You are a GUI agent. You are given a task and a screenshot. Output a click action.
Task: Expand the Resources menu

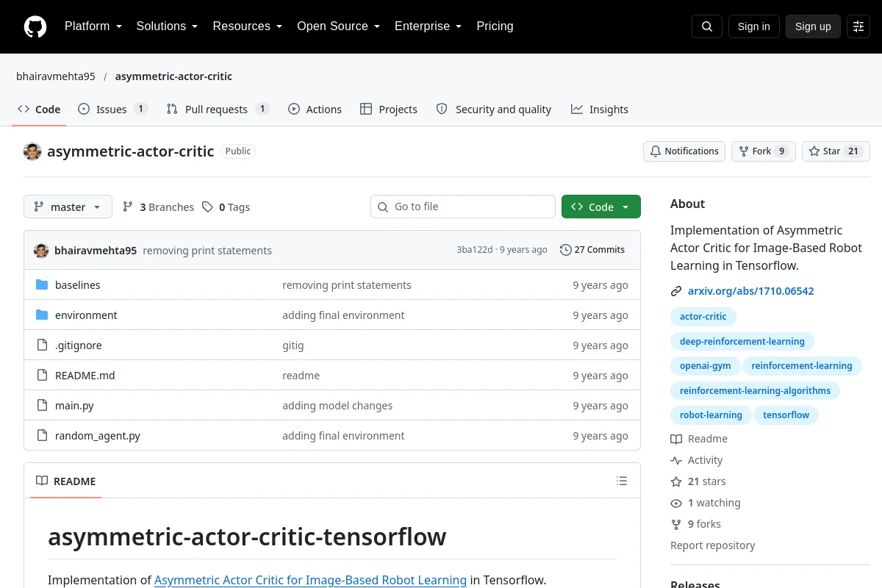248,26
